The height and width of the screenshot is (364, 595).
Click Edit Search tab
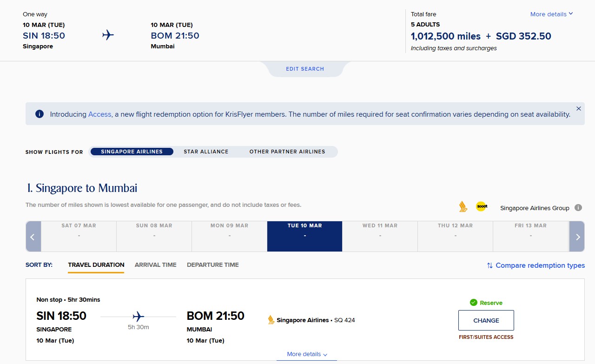(x=305, y=69)
